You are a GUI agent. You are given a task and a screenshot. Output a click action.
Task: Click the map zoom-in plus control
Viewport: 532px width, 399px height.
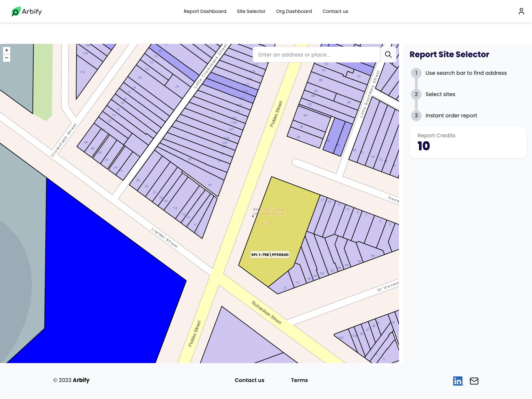coord(7,50)
